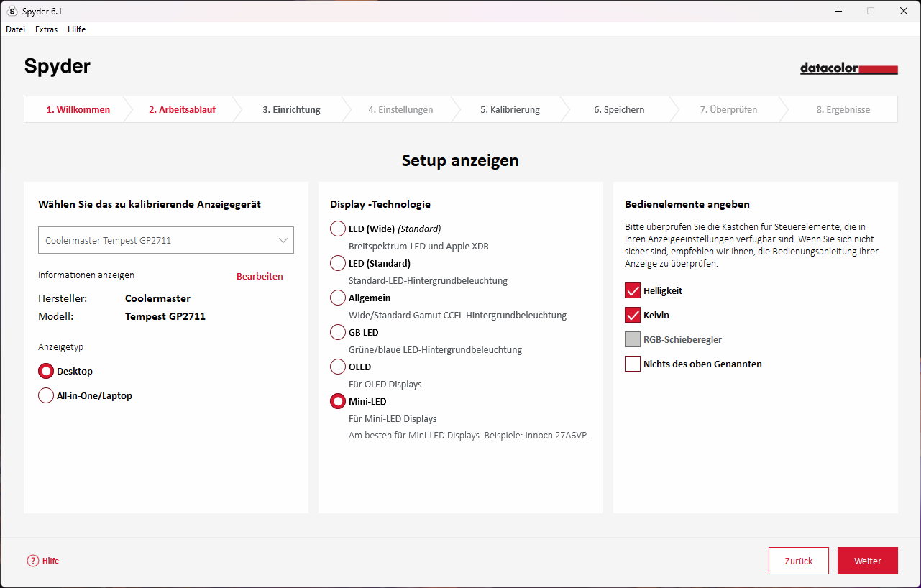Select LED (Wide) standard technology
The width and height of the screenshot is (921, 588).
[337, 228]
